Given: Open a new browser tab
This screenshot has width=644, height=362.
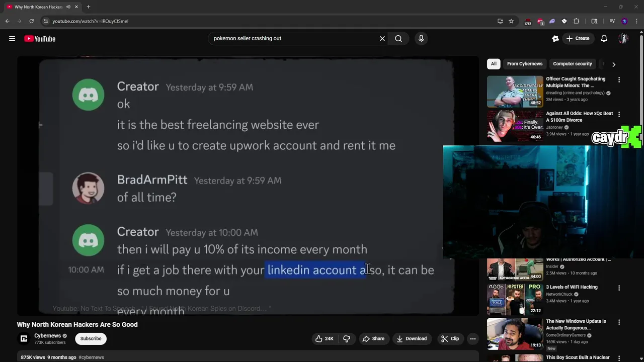Looking at the screenshot, I should [88, 7].
